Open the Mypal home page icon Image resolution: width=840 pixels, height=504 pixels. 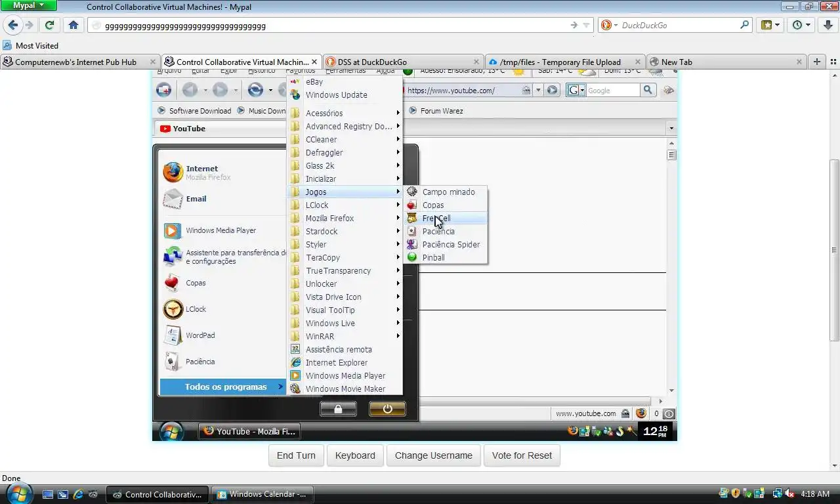[73, 25]
